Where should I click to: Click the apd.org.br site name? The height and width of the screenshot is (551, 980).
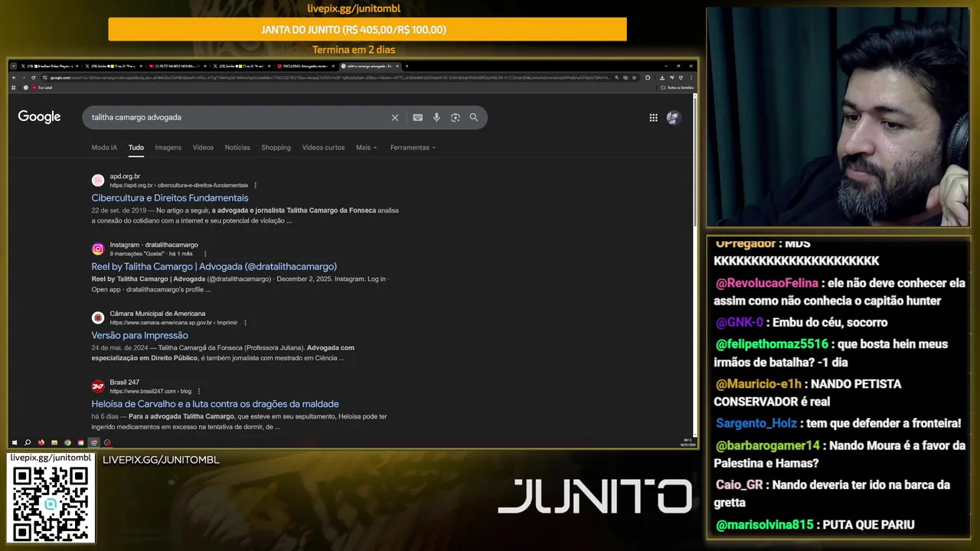[125, 177]
